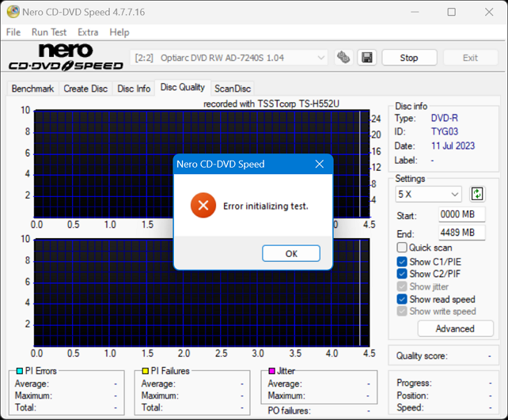Click 'recorded with TSSTcorp TS-H552U' text
The width and height of the screenshot is (508, 420).
pos(271,104)
